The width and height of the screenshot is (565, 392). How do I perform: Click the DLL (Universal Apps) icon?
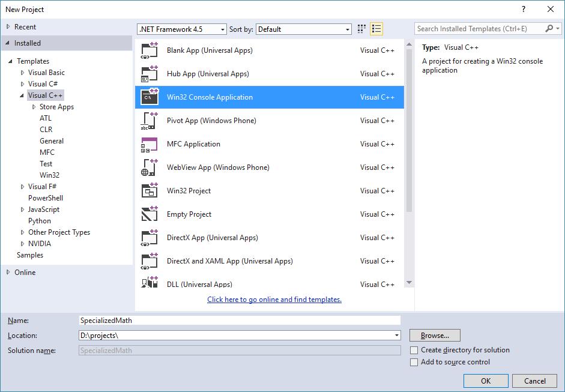coord(149,282)
